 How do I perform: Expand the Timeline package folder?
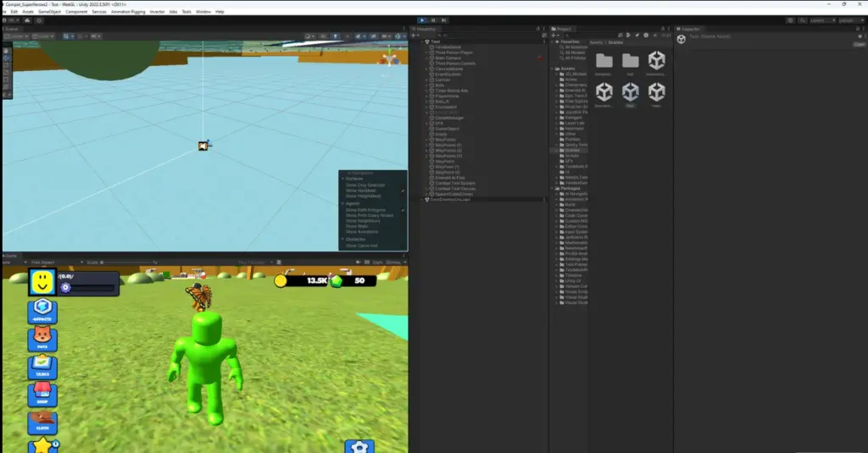click(557, 275)
